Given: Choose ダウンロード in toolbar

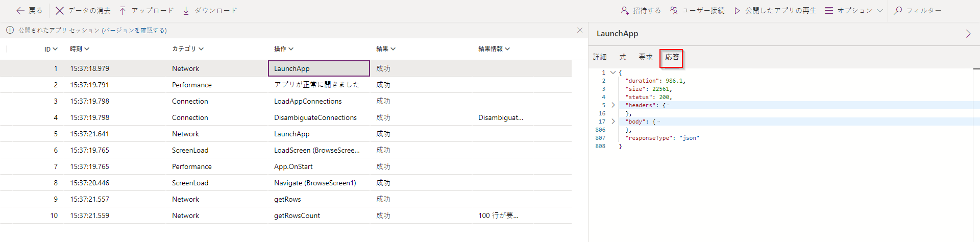Looking at the screenshot, I should 210,11.
